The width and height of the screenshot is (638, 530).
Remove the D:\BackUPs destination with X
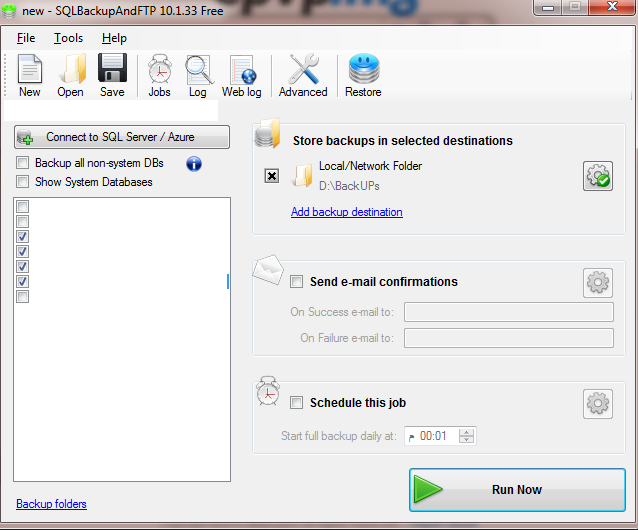tap(272, 176)
